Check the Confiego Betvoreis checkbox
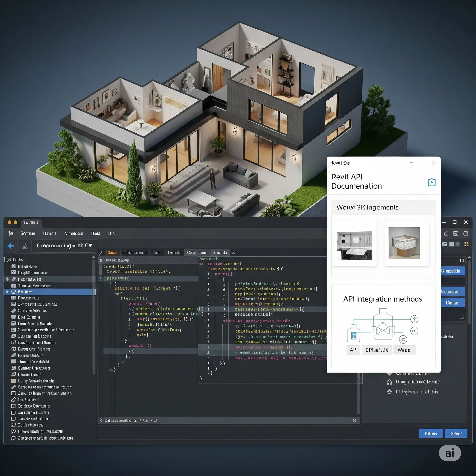The width and height of the screenshot is (476, 476). point(13,406)
